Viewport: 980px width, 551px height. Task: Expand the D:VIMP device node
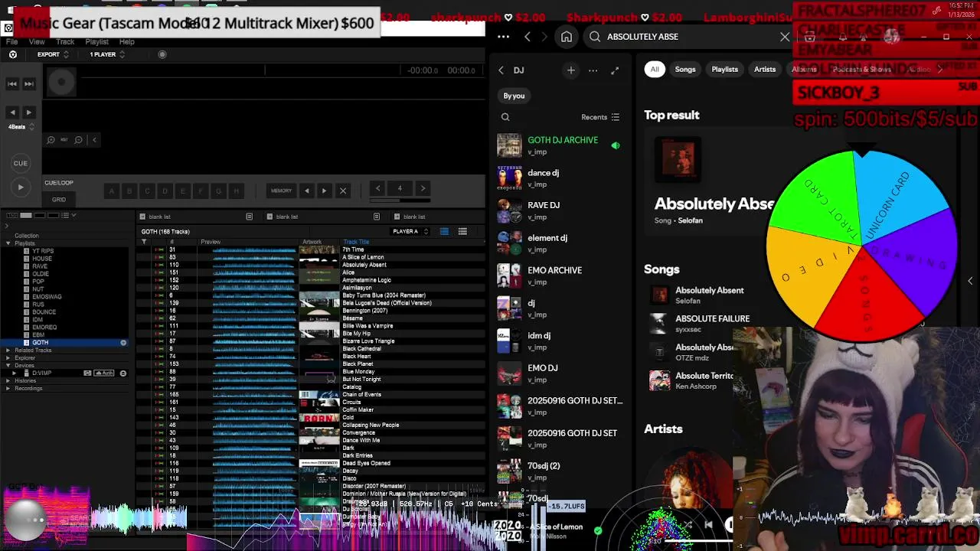[15, 373]
